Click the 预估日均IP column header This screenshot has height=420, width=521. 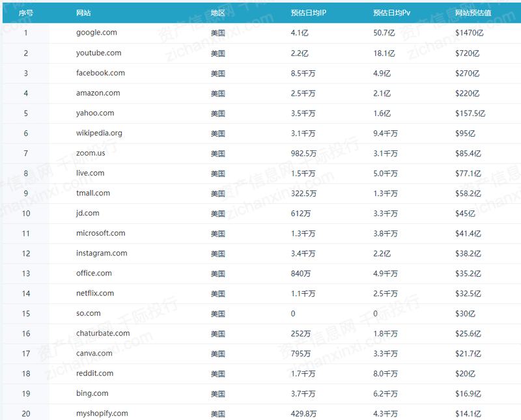[309, 13]
